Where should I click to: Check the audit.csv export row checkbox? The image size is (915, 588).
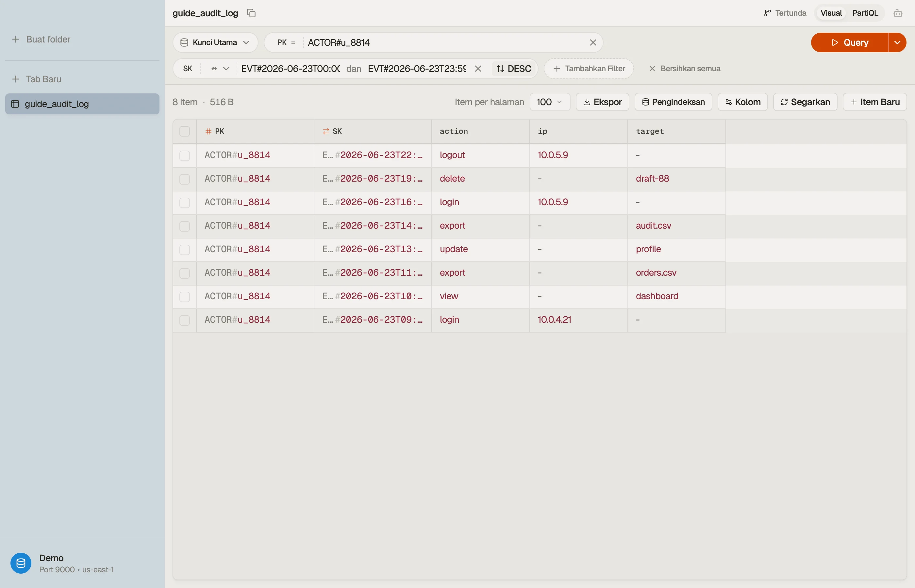[x=184, y=226]
